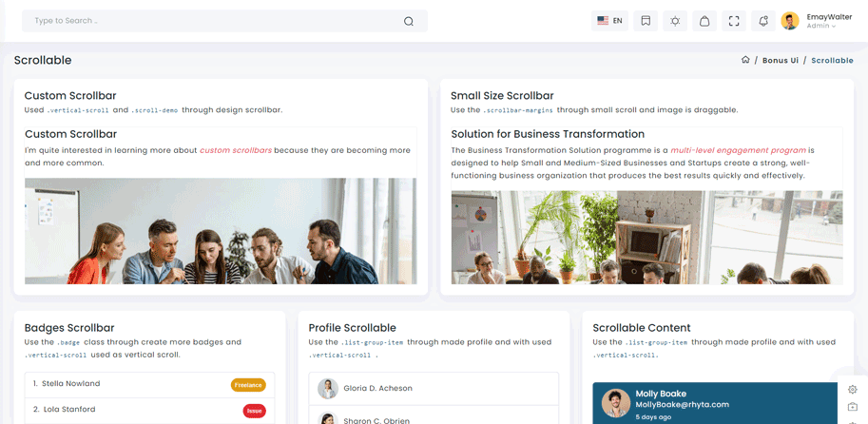
Task: Click the EmayWalter profile avatar
Action: 790,21
